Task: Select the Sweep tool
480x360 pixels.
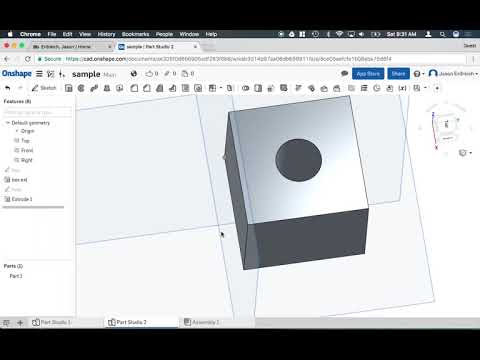Action: [94, 88]
